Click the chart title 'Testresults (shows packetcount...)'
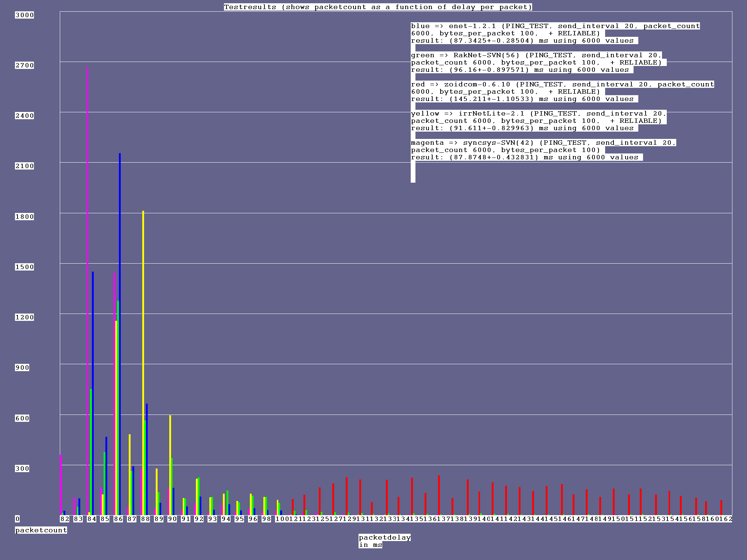Image resolution: width=747 pixels, height=560 pixels. point(378,7)
